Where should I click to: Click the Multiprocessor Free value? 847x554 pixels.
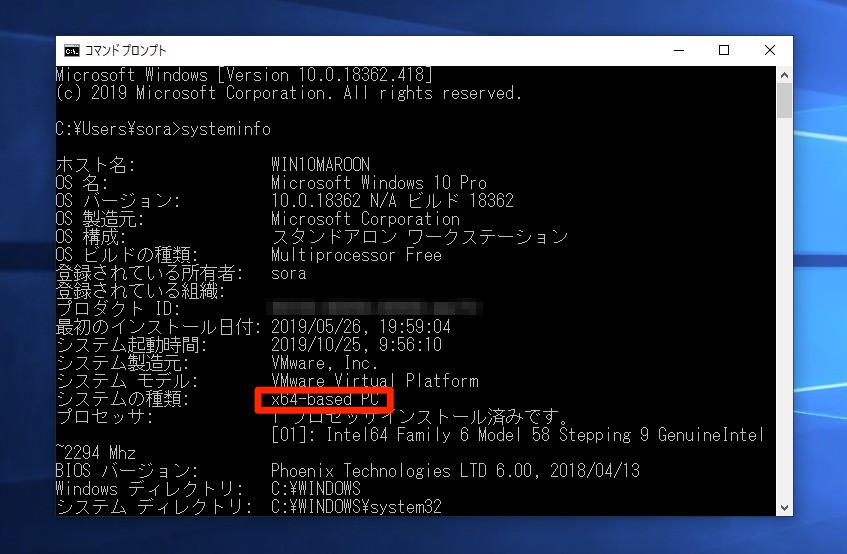tap(357, 255)
